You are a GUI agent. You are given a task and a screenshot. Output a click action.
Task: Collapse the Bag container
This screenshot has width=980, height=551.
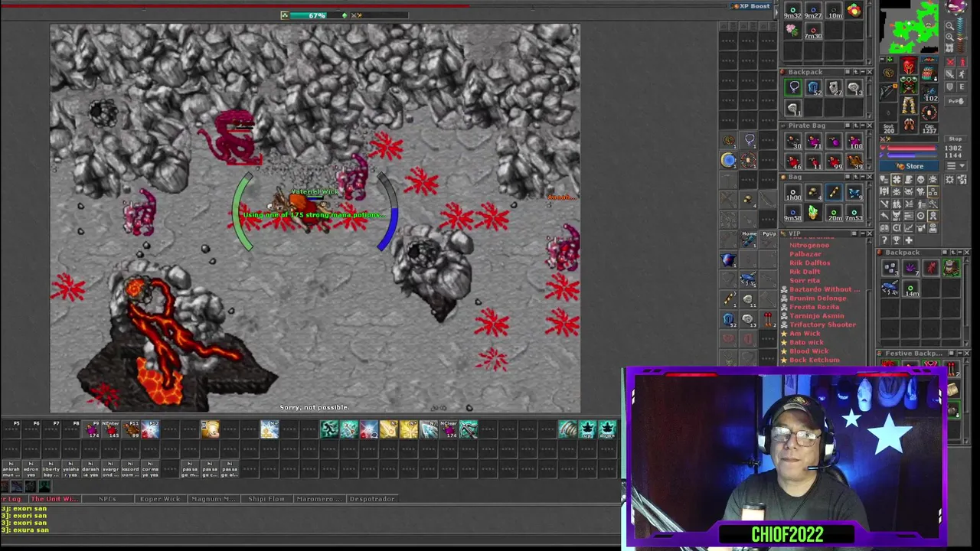tap(863, 177)
